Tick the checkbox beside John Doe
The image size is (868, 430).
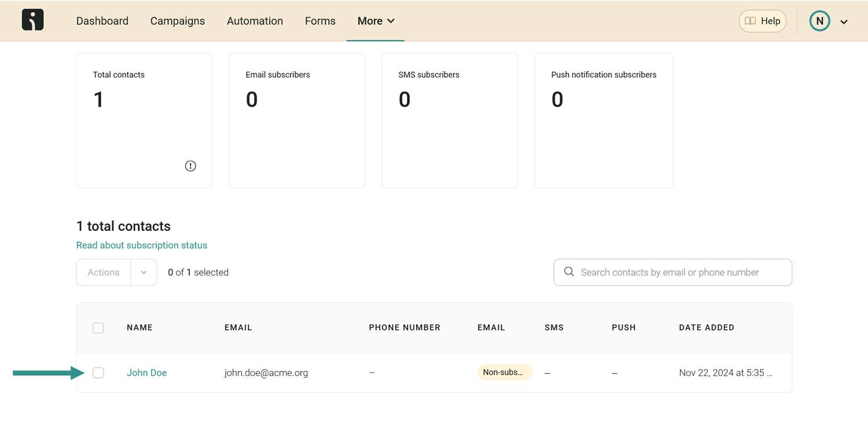coord(98,373)
